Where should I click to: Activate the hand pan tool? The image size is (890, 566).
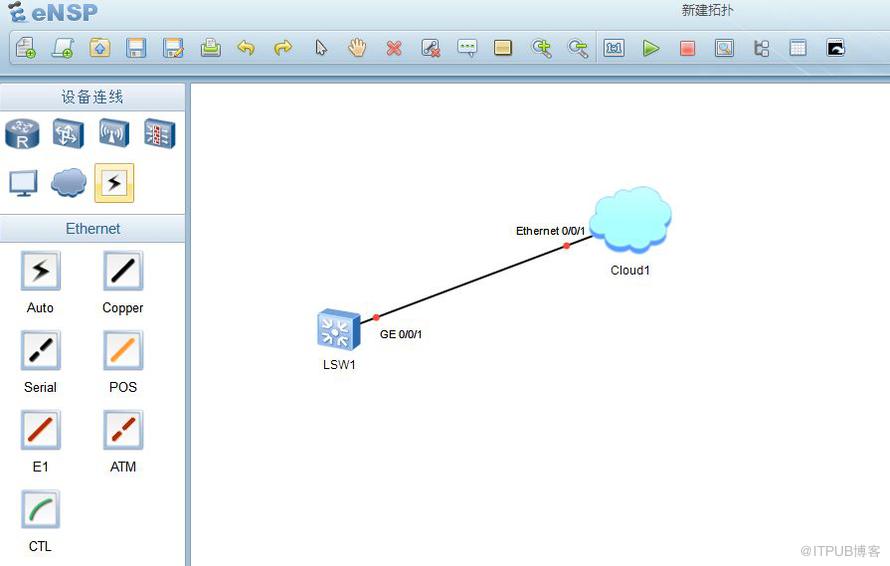(x=357, y=48)
